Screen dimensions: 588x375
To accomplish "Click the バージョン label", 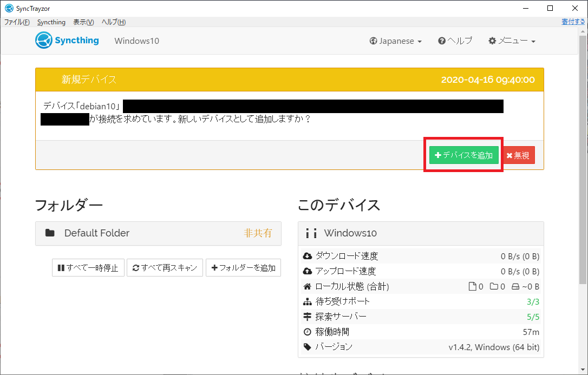I will tap(334, 347).
